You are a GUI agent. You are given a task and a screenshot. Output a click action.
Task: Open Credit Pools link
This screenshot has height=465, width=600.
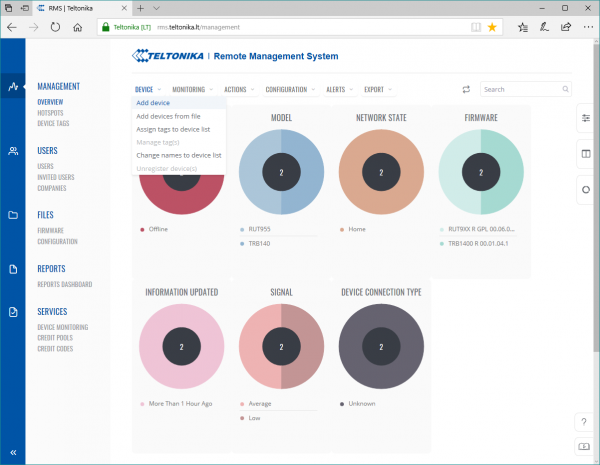click(x=55, y=338)
